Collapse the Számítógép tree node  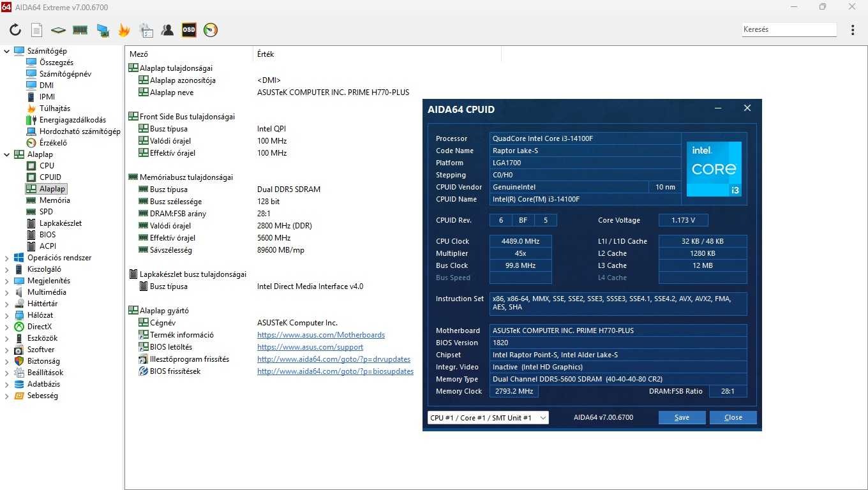click(7, 51)
